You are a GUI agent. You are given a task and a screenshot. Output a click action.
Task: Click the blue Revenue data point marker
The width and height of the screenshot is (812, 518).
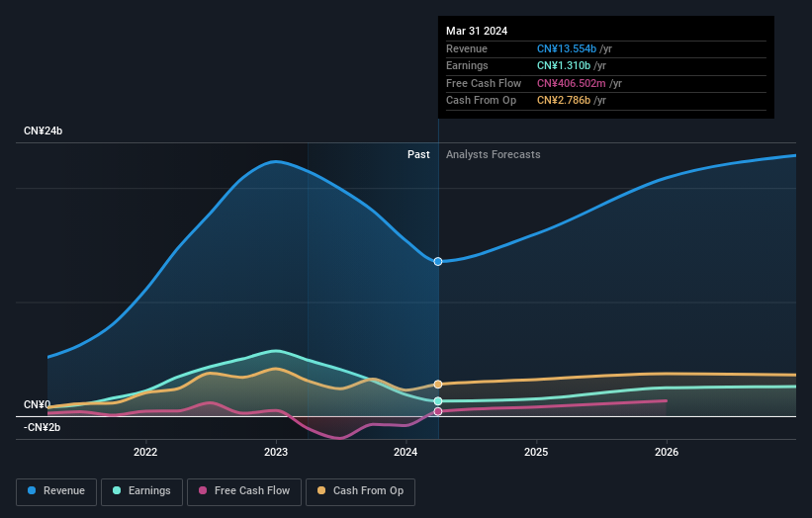pos(438,261)
